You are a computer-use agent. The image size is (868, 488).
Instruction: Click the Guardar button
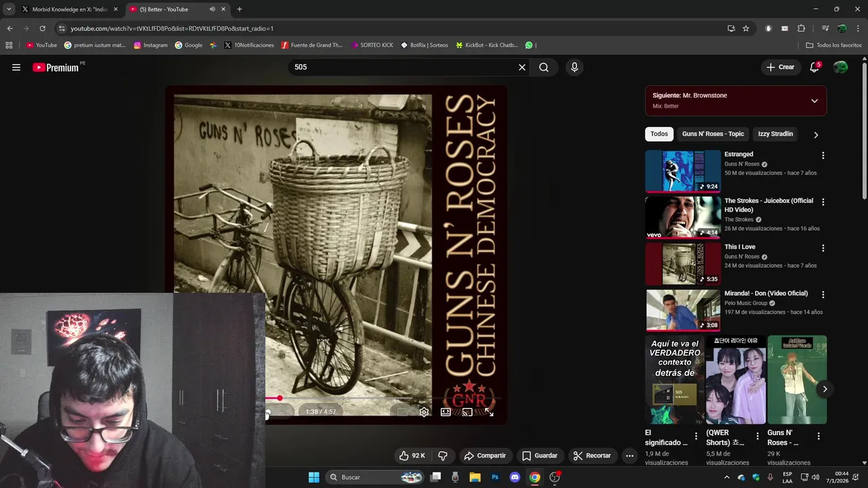pyautogui.click(x=540, y=455)
